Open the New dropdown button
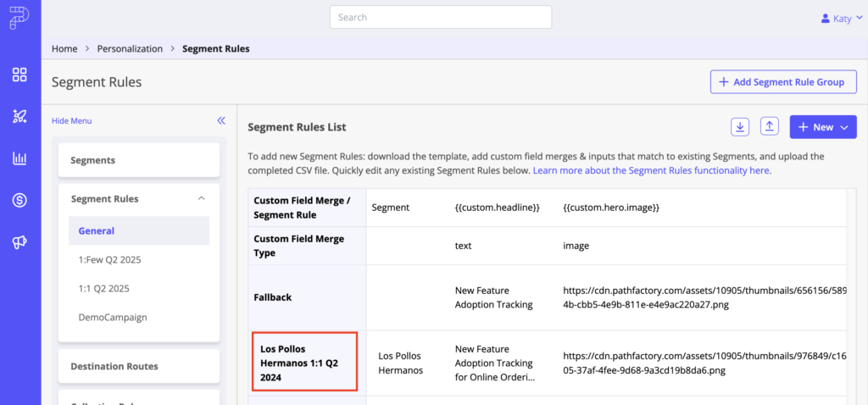The image size is (868, 405). tap(823, 127)
